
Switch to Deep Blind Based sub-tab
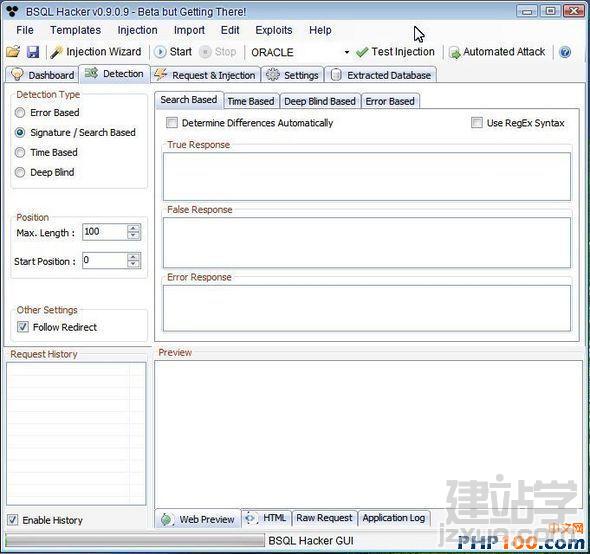click(x=320, y=101)
